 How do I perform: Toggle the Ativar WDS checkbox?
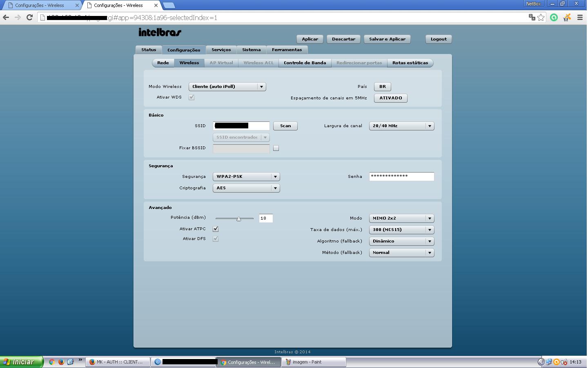coord(192,97)
